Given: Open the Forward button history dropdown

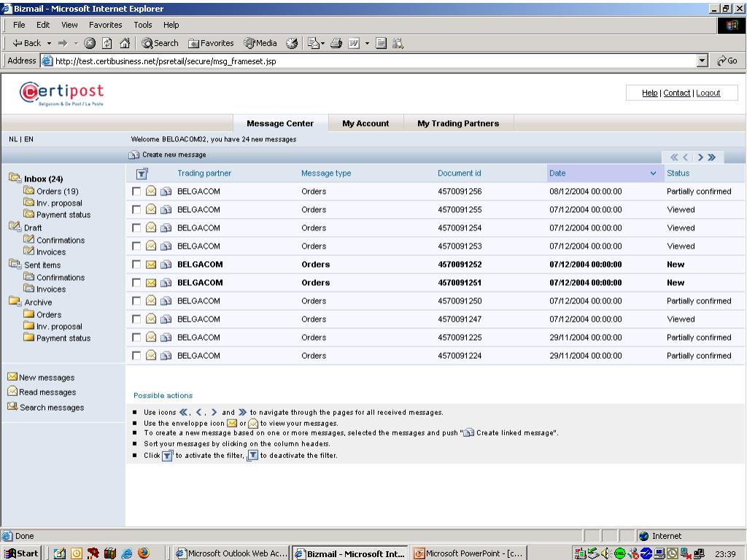Looking at the screenshot, I should (76, 43).
